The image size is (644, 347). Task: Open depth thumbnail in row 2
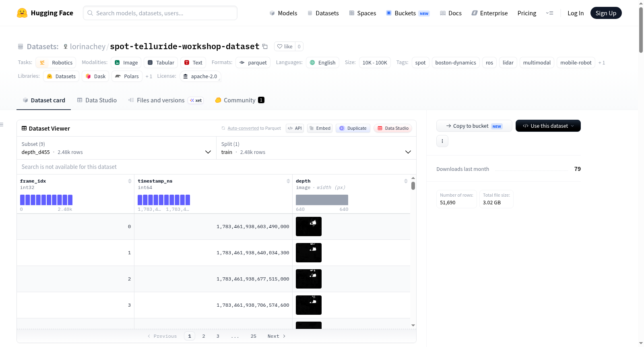click(x=309, y=279)
